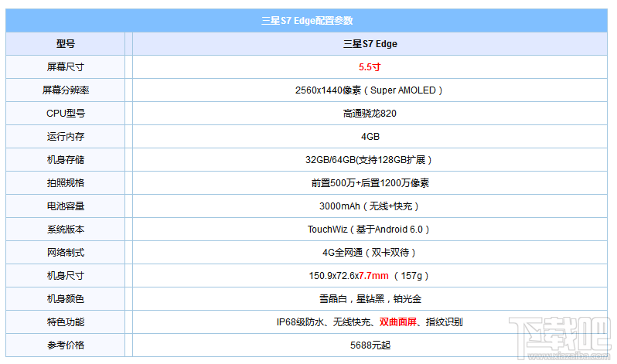Click the 3000mAh battery value
Image resolution: width=617 pixels, height=364 pixels.
pos(370,206)
